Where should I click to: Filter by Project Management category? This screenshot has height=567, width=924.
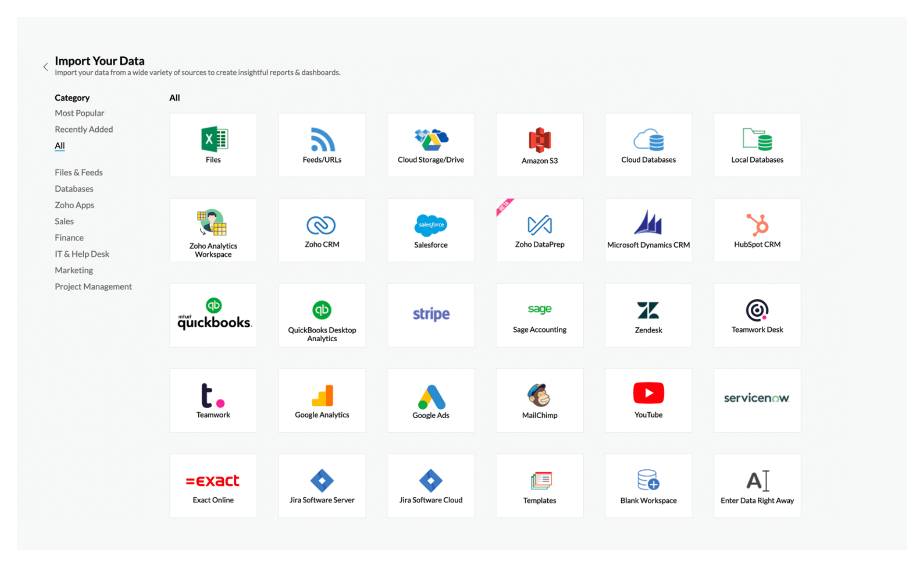coord(93,287)
